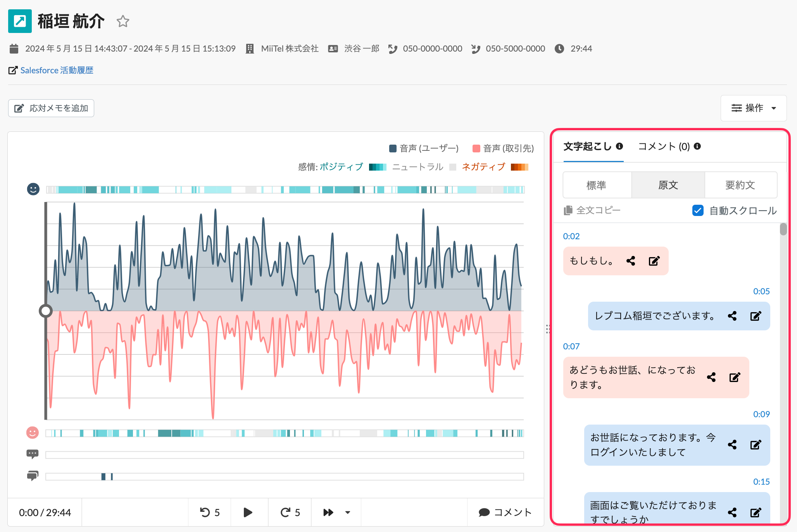The height and width of the screenshot is (532, 797).
Task: Click the customer emotion smiley icon
Action: [x=33, y=432]
